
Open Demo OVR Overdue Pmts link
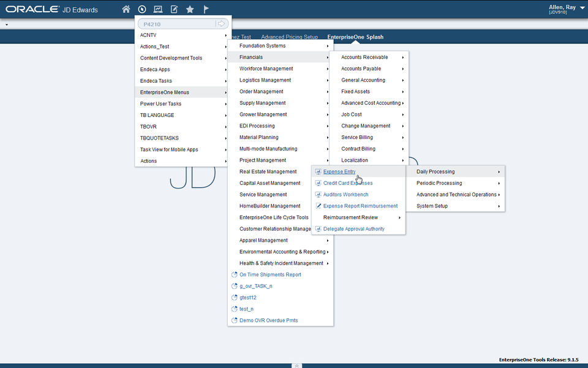tap(268, 320)
